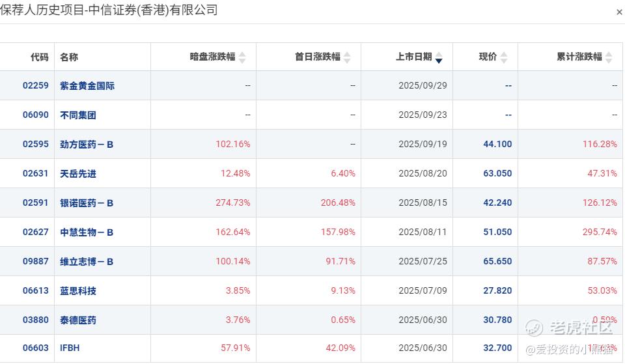Select 162.64% dark-market change value

233,232
